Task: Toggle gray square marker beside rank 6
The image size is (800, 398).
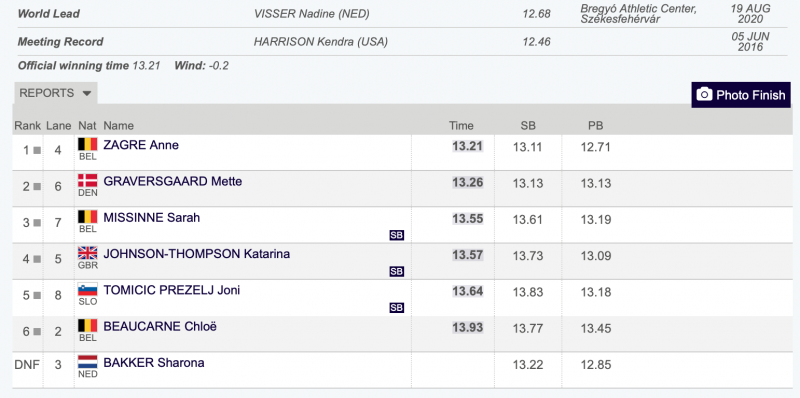Action: click(37, 332)
